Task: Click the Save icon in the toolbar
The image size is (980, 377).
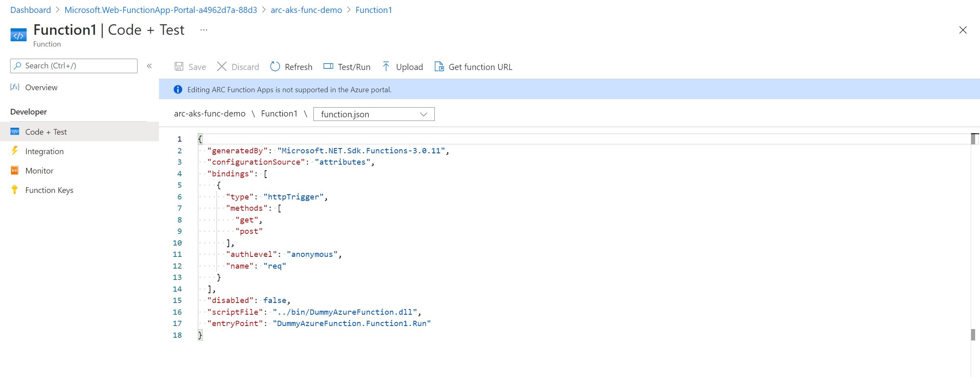Action: tap(178, 66)
